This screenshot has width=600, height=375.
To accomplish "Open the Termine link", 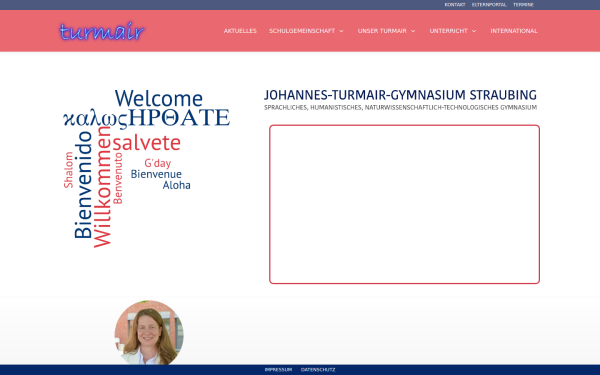I will pos(523,5).
